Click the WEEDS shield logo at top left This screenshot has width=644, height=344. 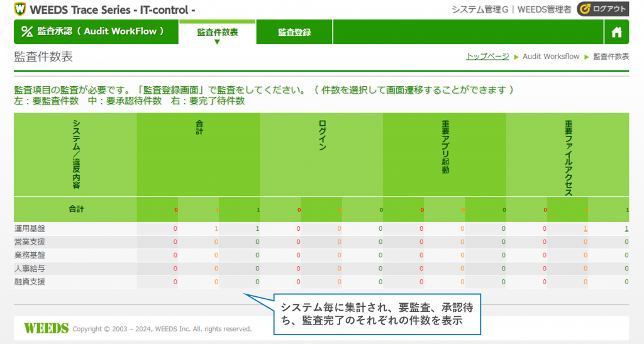[x=19, y=9]
